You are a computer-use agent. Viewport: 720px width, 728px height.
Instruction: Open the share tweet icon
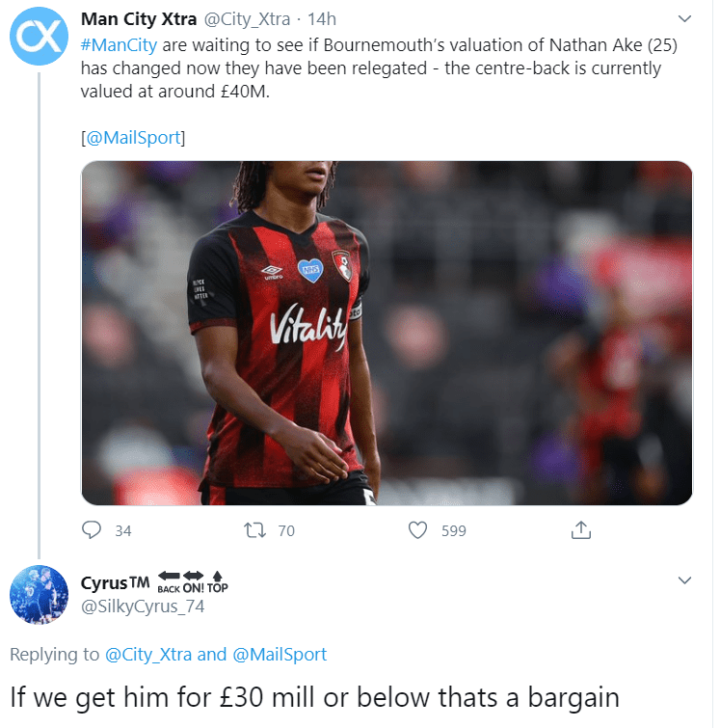581,529
